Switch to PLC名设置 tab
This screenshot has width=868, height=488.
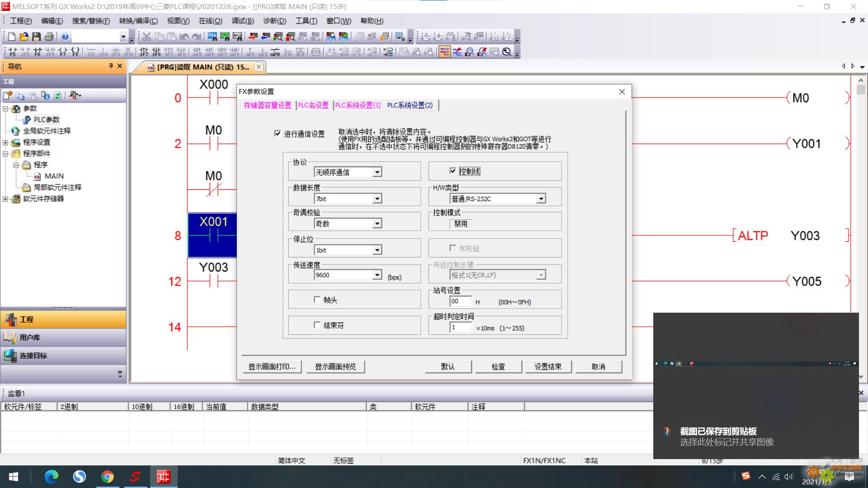(x=313, y=105)
